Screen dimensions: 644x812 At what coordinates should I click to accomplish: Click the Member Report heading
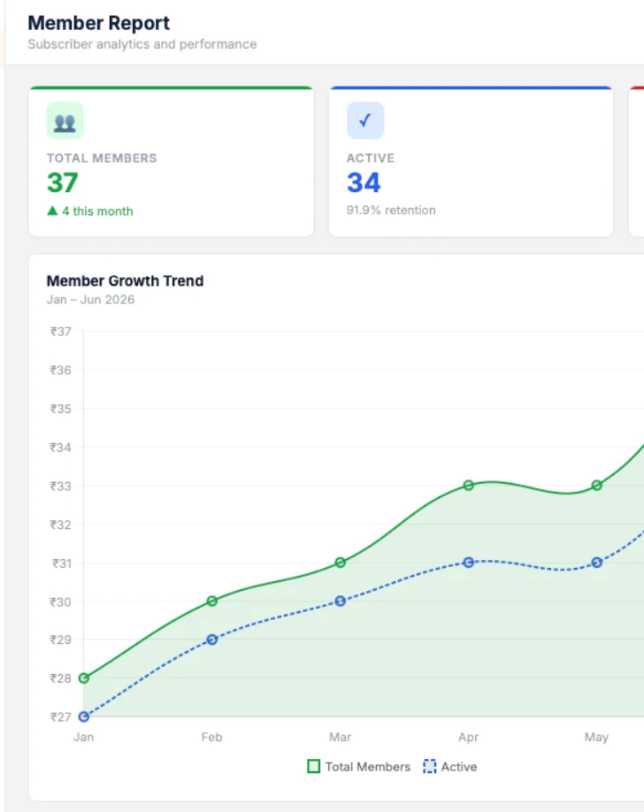[98, 23]
